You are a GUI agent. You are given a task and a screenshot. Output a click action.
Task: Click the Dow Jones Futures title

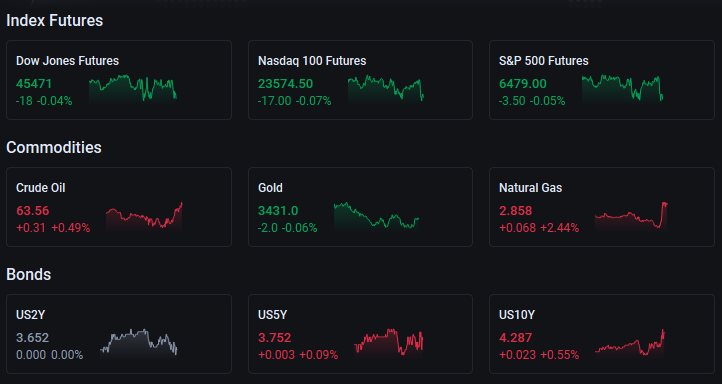click(x=67, y=61)
